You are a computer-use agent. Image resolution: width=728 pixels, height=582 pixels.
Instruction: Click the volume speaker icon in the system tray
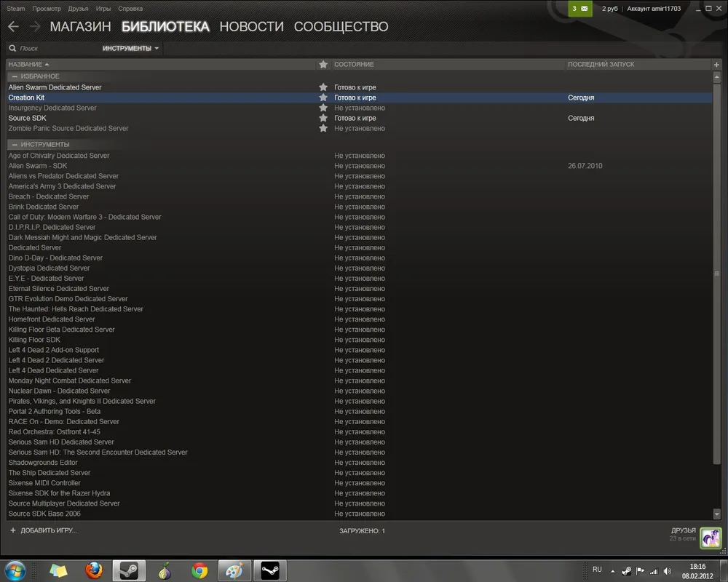pos(668,570)
